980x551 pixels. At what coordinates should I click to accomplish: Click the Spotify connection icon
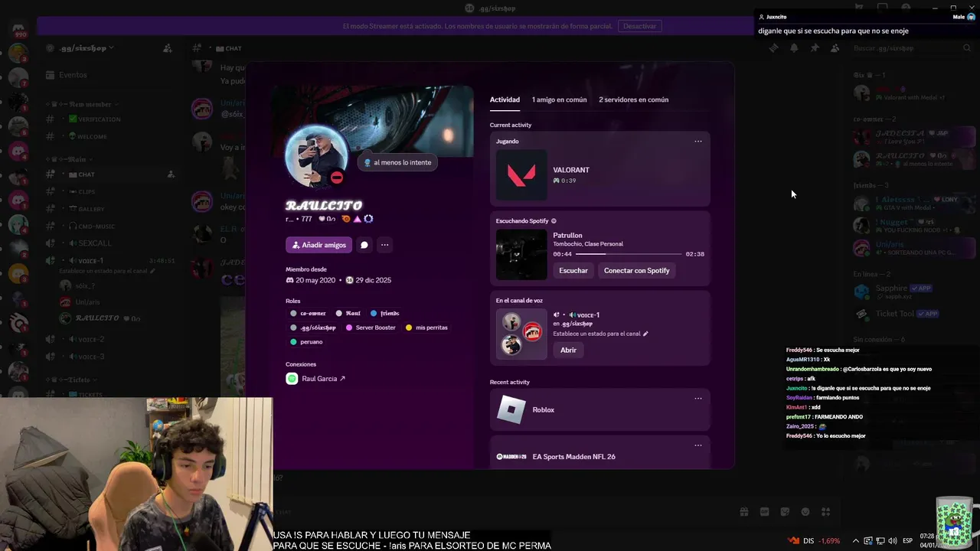point(292,379)
